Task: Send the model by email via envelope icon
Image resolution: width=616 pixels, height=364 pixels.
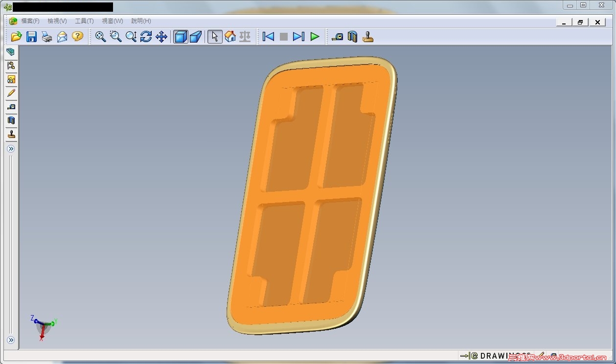Action: [62, 37]
